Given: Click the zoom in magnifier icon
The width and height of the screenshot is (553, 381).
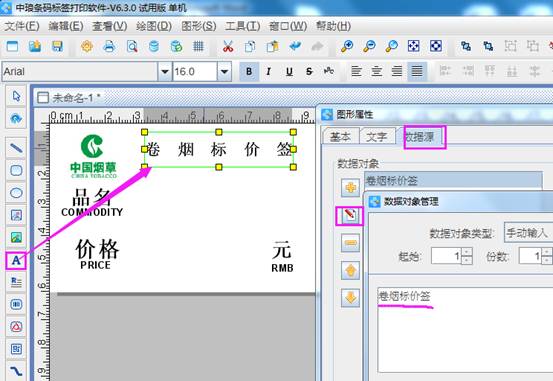Looking at the screenshot, I should tap(347, 47).
